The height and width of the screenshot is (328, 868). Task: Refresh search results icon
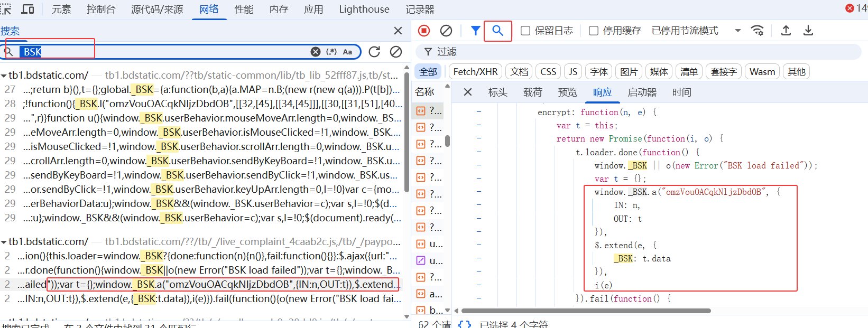[374, 52]
